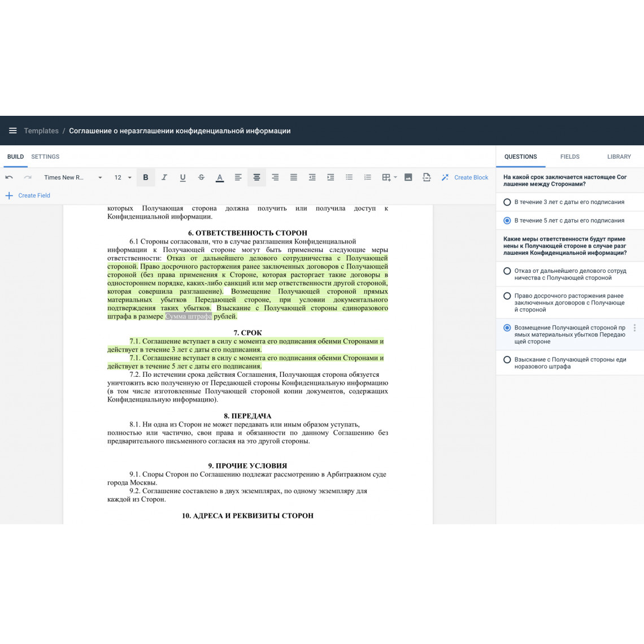The width and height of the screenshot is (644, 644).
Task: Click heading '10. АДРЕСА И РЕКВИЗИТЫ СТОРОН'
Action: click(247, 516)
